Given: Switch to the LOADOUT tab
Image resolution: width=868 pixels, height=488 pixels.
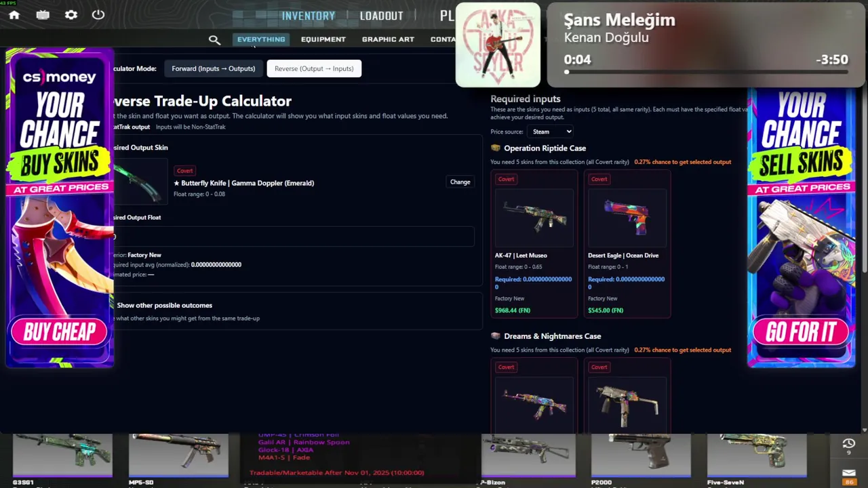Looking at the screenshot, I should click(x=382, y=16).
